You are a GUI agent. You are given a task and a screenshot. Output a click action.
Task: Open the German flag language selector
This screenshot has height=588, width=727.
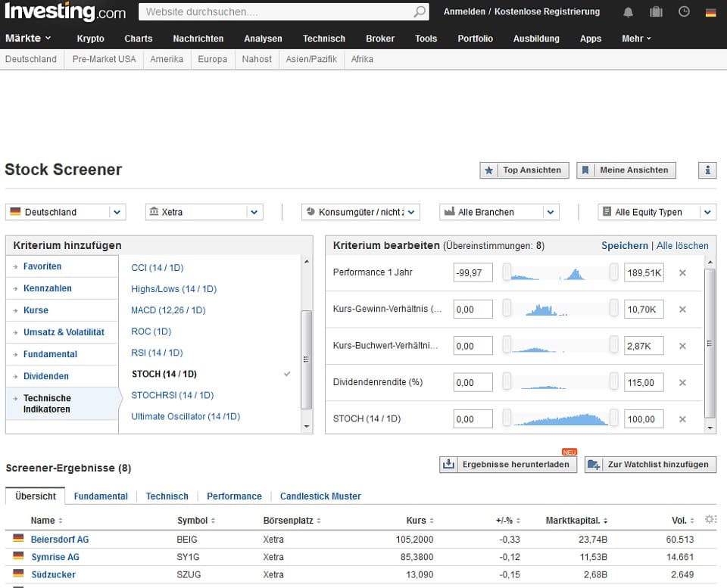pyautogui.click(x=710, y=12)
